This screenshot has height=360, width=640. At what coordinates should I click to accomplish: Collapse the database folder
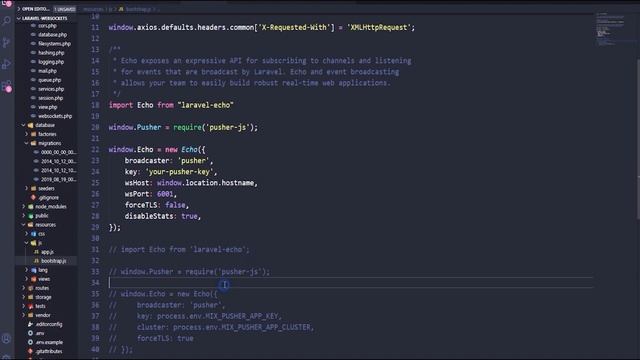tap(24, 125)
